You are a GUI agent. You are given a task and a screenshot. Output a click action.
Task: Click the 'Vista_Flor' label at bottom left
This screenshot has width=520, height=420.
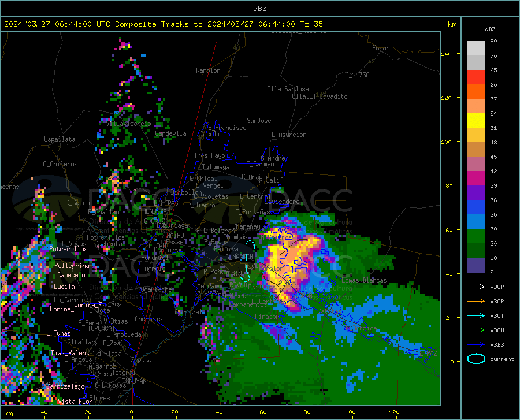click(75, 402)
